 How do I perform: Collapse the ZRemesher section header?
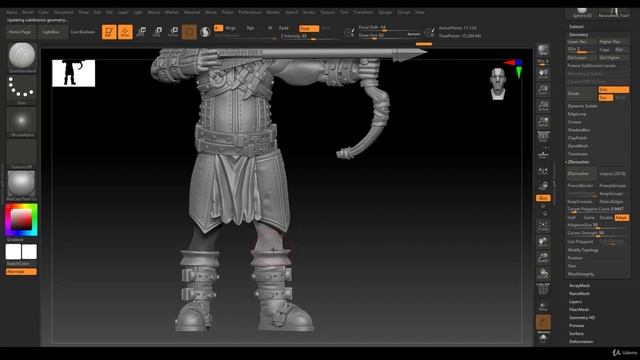click(578, 162)
